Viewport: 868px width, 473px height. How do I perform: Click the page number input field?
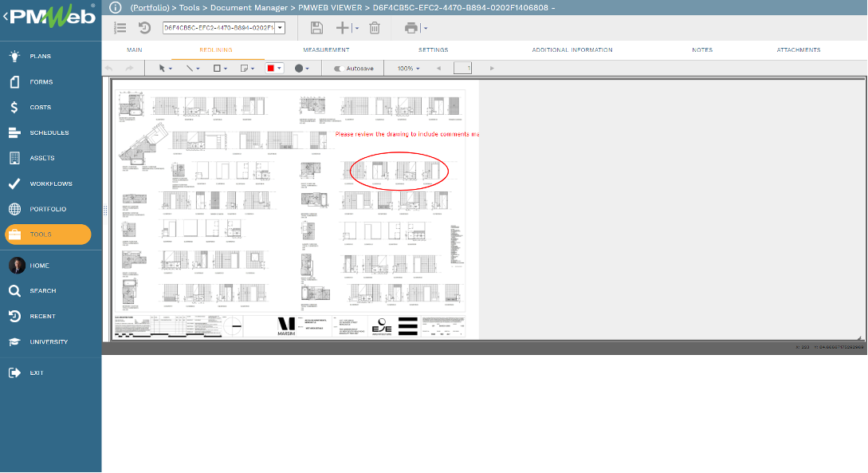click(x=462, y=68)
